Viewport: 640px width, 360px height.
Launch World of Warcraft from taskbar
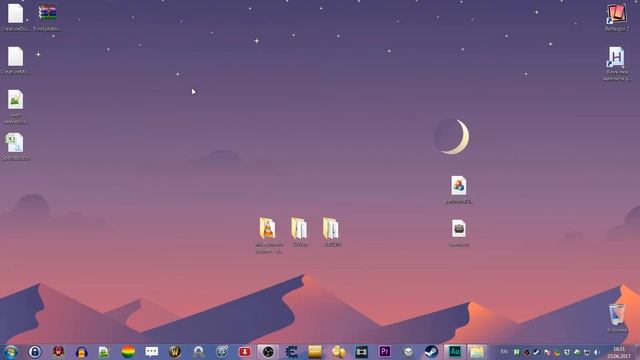(x=175, y=352)
